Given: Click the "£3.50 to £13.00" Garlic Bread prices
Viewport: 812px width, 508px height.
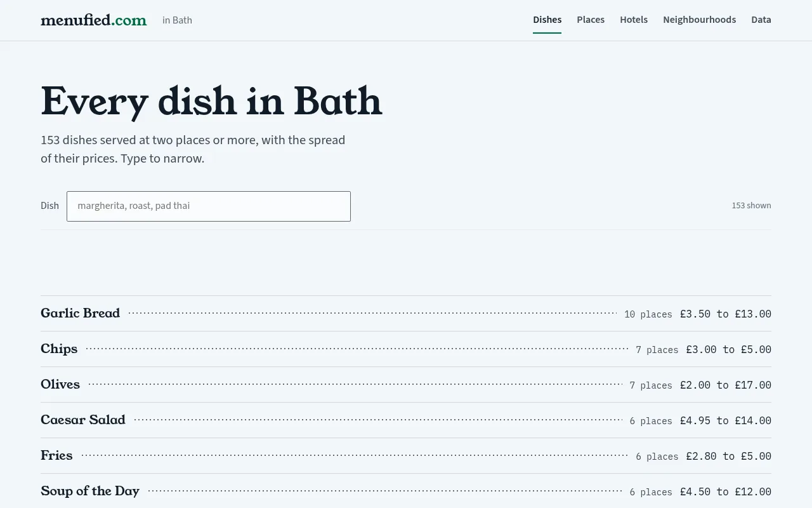Looking at the screenshot, I should pos(725,314).
